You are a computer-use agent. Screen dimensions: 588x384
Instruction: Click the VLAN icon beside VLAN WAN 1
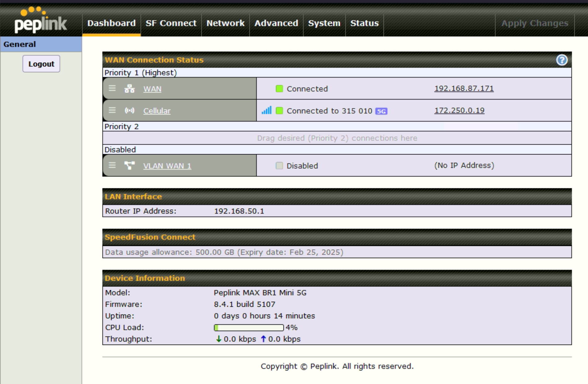(129, 165)
